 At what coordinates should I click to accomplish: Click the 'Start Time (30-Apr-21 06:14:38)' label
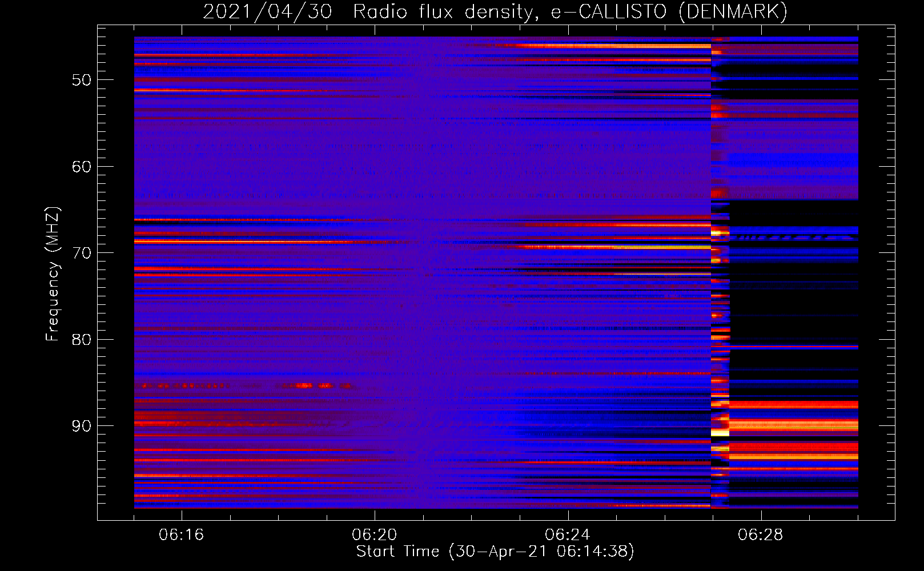pyautogui.click(x=495, y=552)
